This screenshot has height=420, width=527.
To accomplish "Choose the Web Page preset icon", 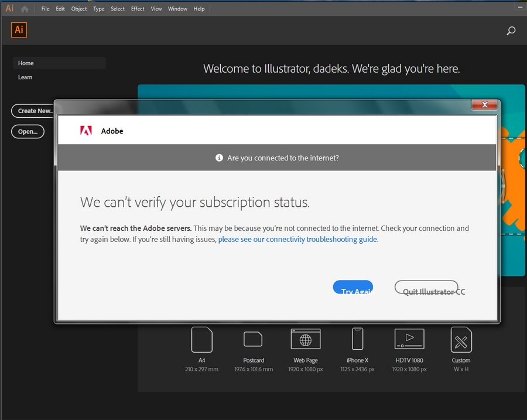I will tap(306, 339).
